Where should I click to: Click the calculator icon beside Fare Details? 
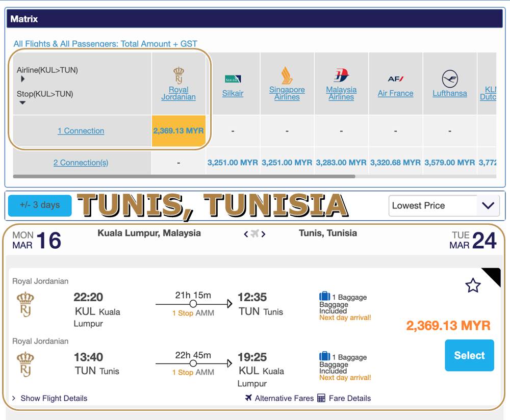click(x=321, y=398)
